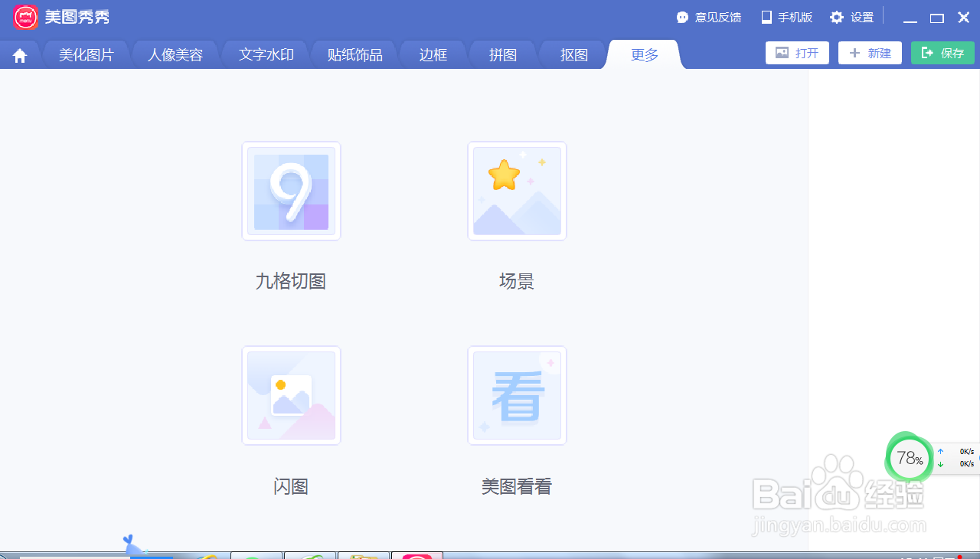Click the 闪图 text label
The height and width of the screenshot is (559, 980).
(x=291, y=486)
